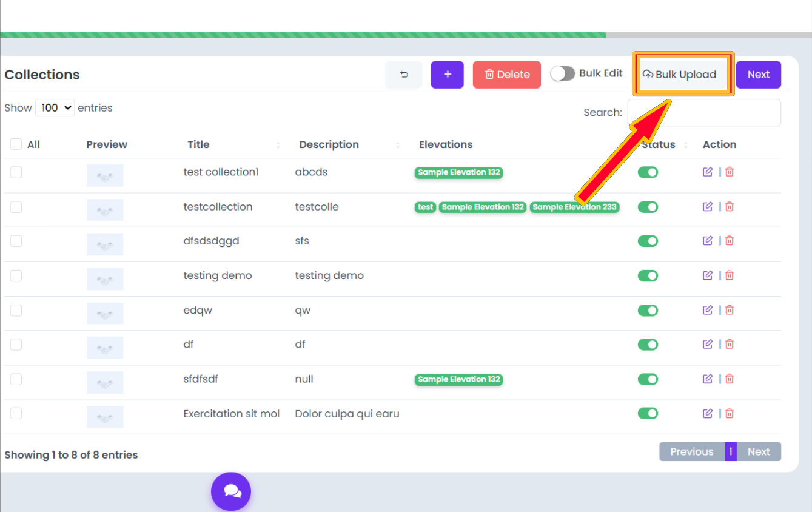812x512 pixels.
Task: Disable status toggle for 'testcollection'
Action: pos(648,207)
